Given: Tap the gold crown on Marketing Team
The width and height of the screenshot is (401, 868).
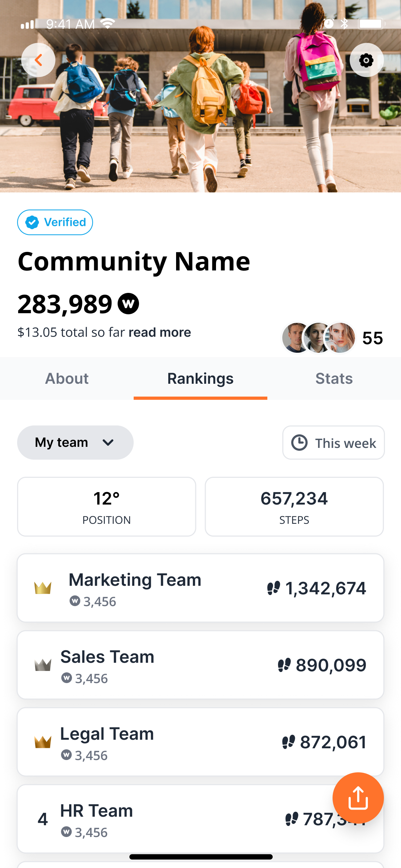Looking at the screenshot, I should click(x=43, y=588).
